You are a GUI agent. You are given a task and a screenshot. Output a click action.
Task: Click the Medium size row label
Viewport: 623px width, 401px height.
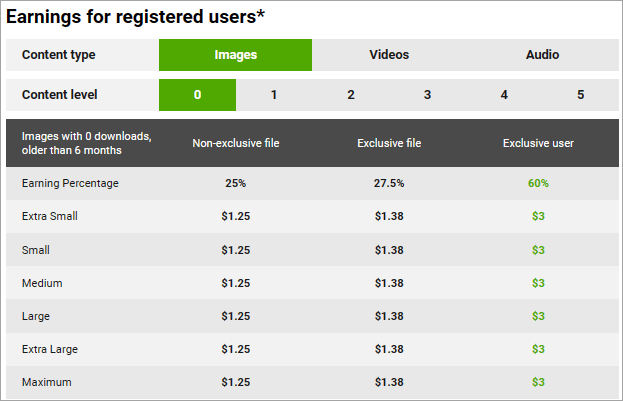42,283
